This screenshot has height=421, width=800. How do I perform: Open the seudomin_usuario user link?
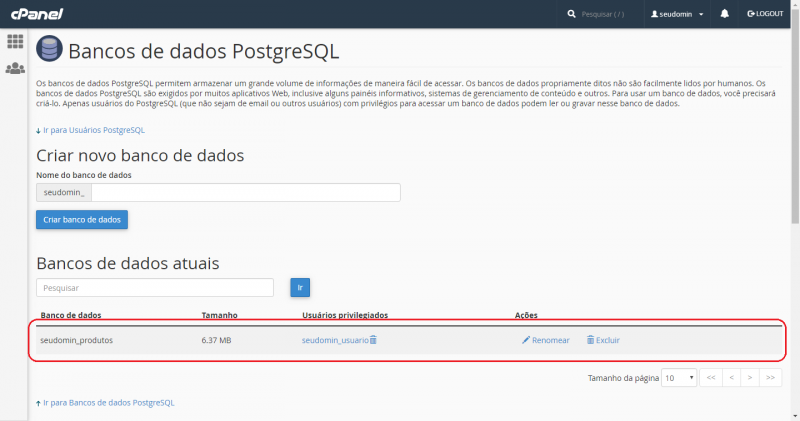[x=335, y=340]
